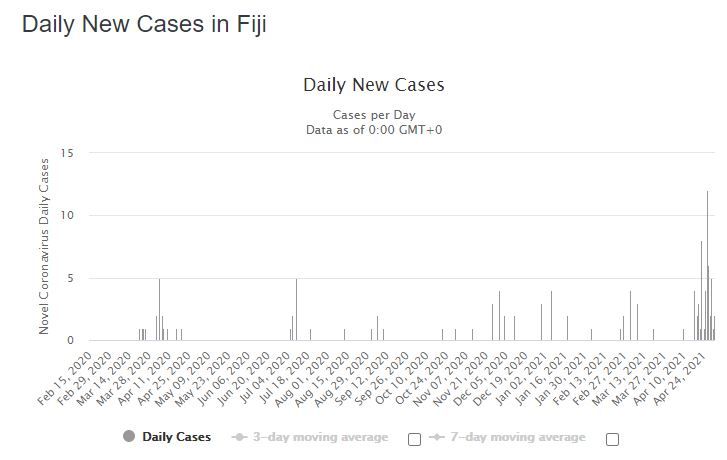727x460 pixels.
Task: Show the 7-day moving average series label
Action: [518, 437]
